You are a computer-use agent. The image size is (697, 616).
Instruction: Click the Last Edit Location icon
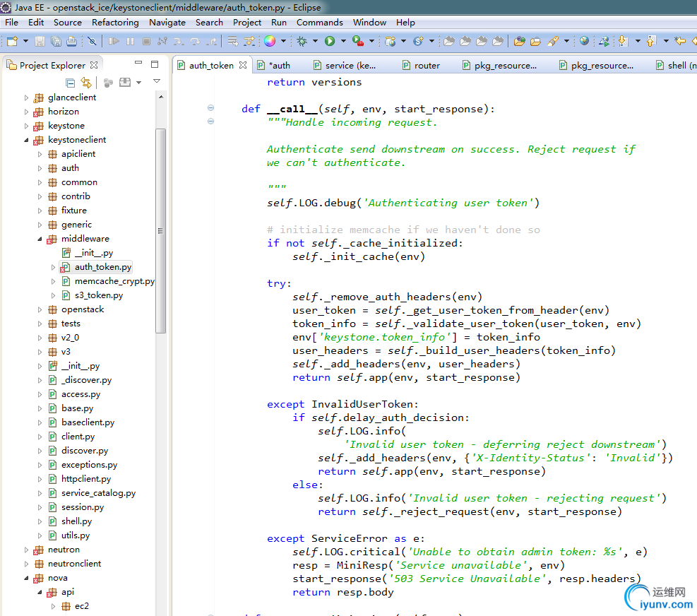click(x=680, y=42)
